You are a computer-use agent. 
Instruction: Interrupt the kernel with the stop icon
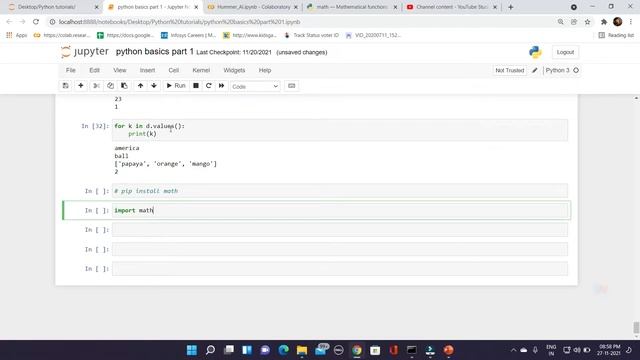pyautogui.click(x=196, y=86)
